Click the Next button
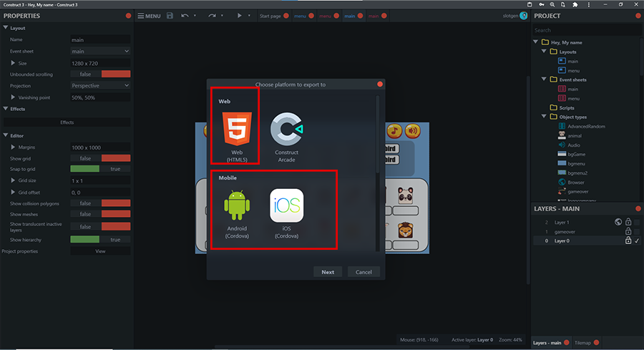This screenshot has width=644, height=350. pyautogui.click(x=328, y=272)
